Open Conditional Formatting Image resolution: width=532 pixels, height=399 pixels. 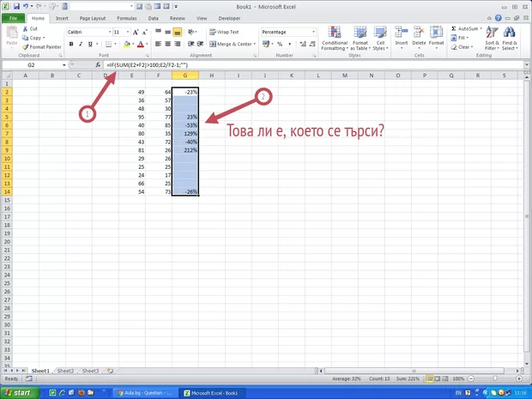[x=335, y=39]
